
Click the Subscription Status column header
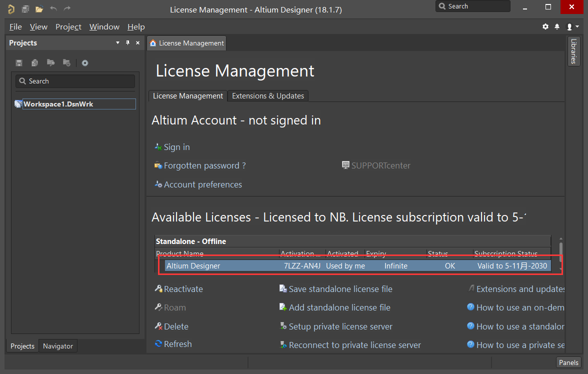pyautogui.click(x=512, y=253)
